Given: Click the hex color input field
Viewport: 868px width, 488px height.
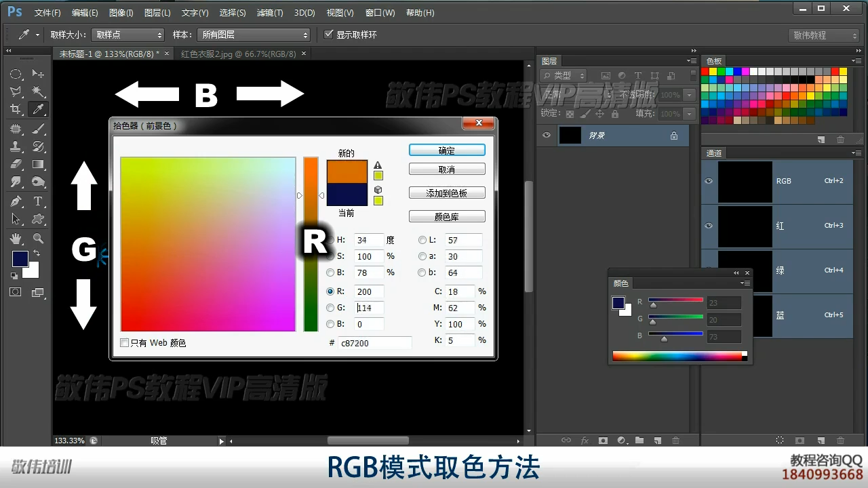Looking at the screenshot, I should 375,343.
